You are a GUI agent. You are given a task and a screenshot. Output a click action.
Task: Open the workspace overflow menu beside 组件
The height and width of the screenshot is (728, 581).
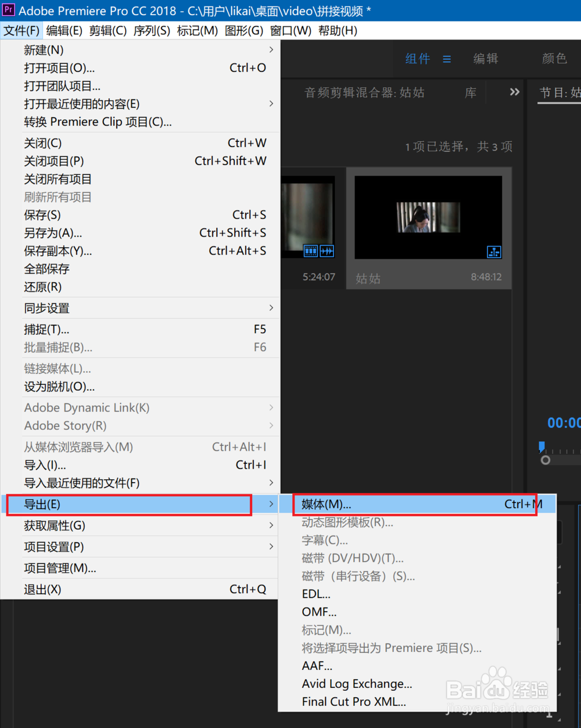[x=446, y=59]
